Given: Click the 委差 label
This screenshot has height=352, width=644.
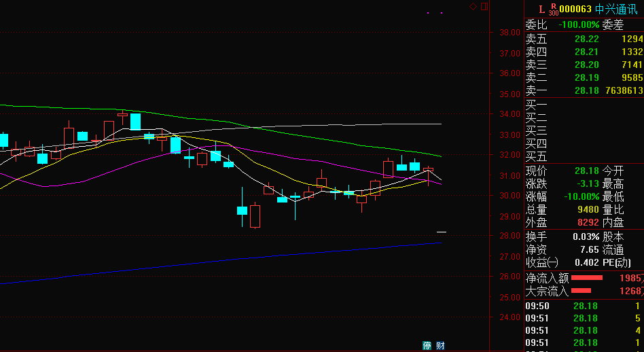Looking at the screenshot, I should 613,25.
